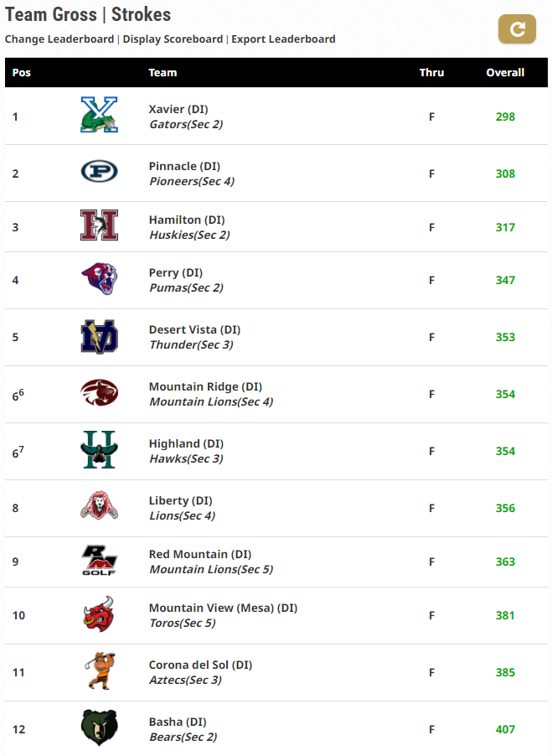This screenshot has height=756, width=552.
Task: Click the Liberty Lions logo
Action: coord(99,505)
